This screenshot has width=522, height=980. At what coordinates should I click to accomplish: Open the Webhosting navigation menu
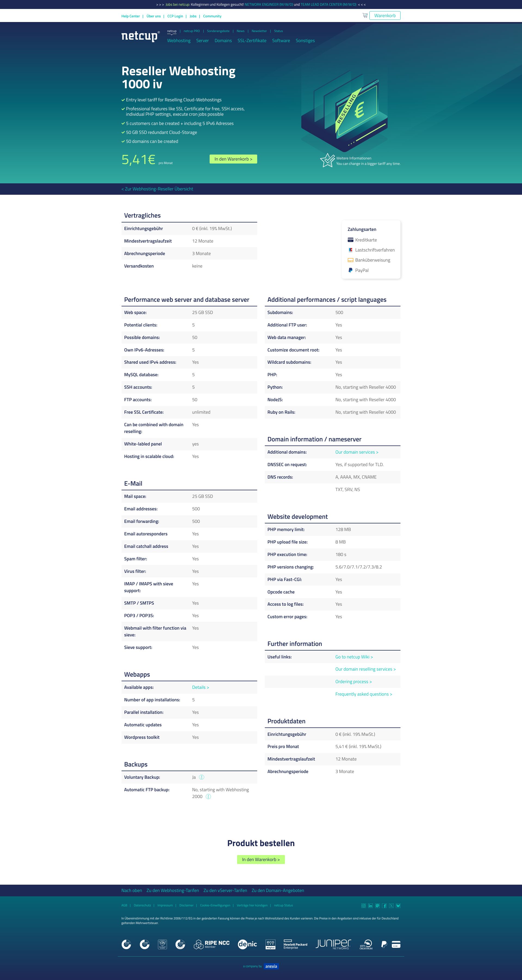click(x=179, y=41)
